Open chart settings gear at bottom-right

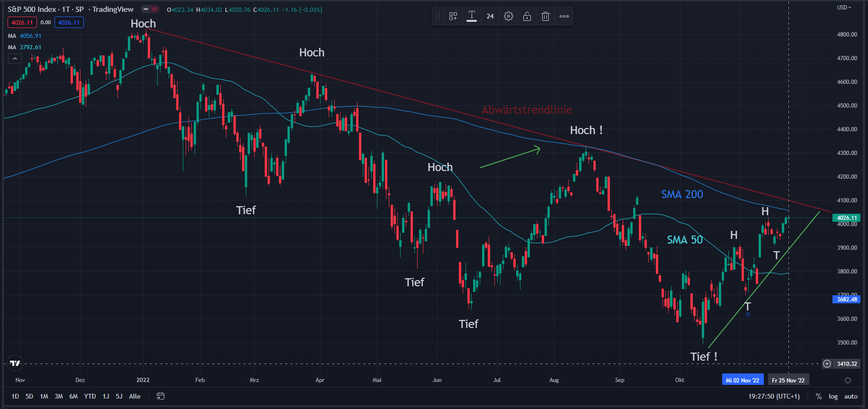tap(848, 380)
